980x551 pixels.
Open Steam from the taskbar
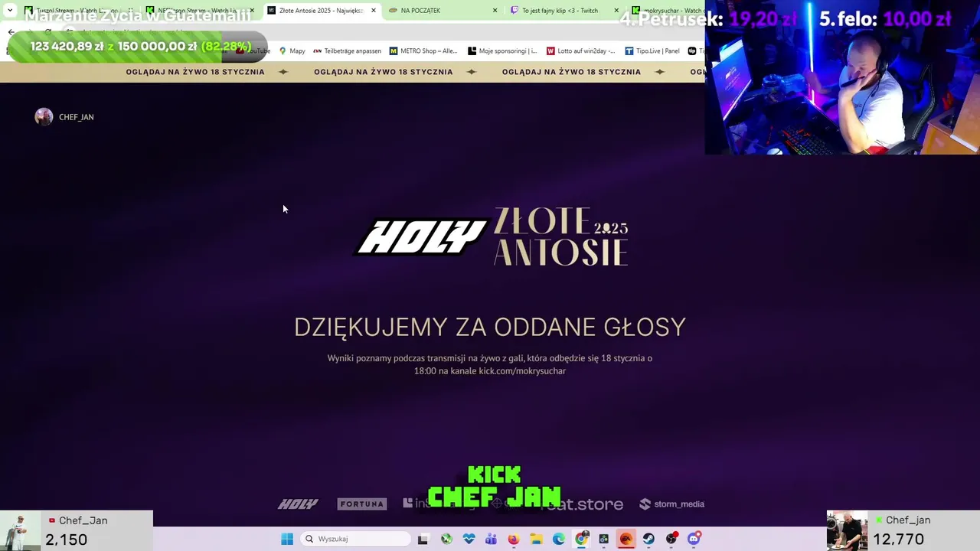click(648, 539)
